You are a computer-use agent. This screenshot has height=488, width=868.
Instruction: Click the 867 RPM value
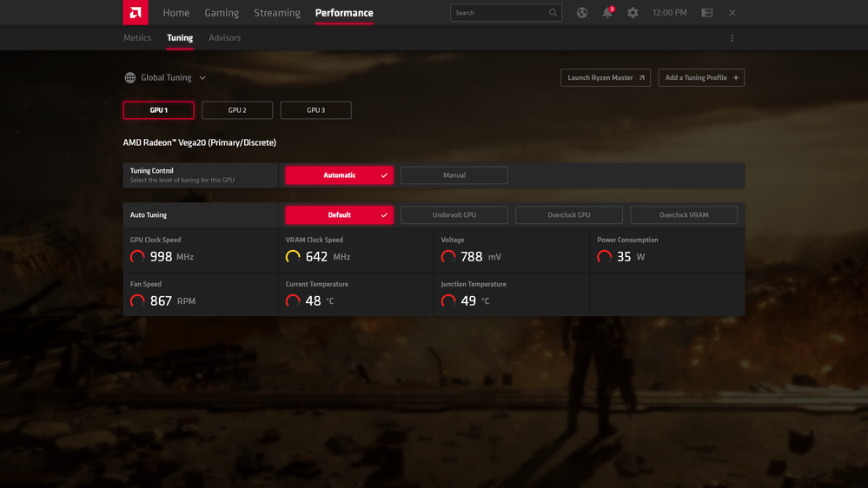tap(173, 301)
